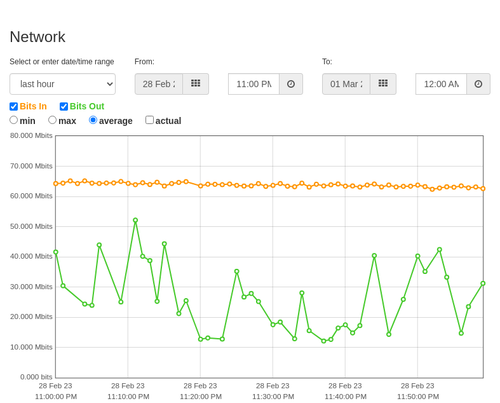Screen dimensions: 500x403
Task: Click the 11:50:00 PM time axis label
Action: click(x=418, y=397)
